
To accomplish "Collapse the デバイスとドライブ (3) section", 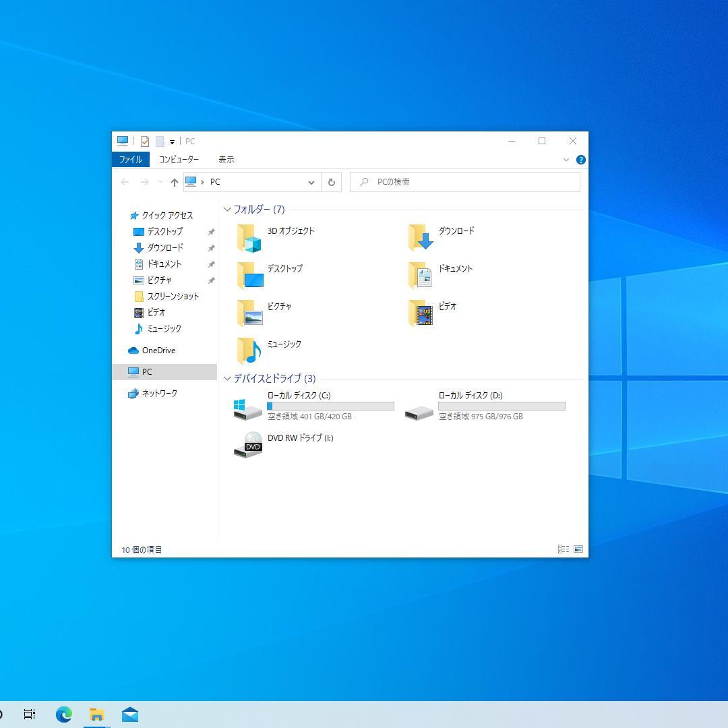I will click(x=227, y=379).
